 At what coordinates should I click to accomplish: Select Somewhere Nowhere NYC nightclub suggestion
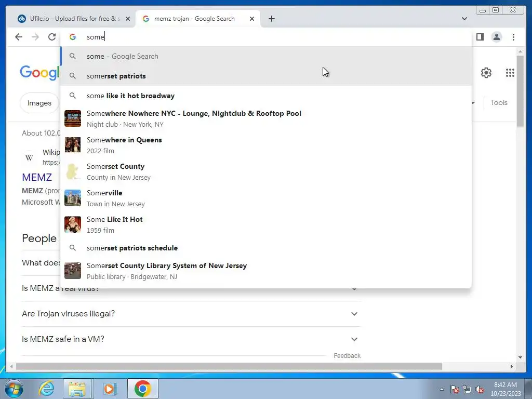click(x=266, y=119)
